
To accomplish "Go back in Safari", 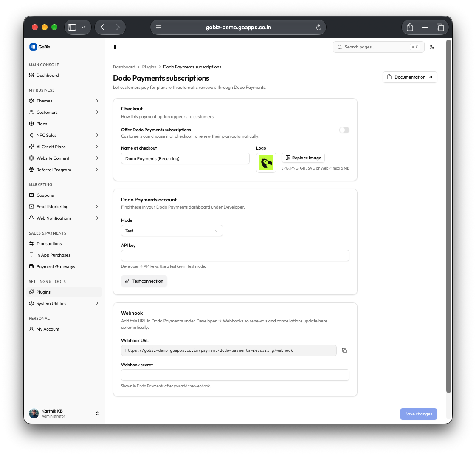I will click(103, 27).
